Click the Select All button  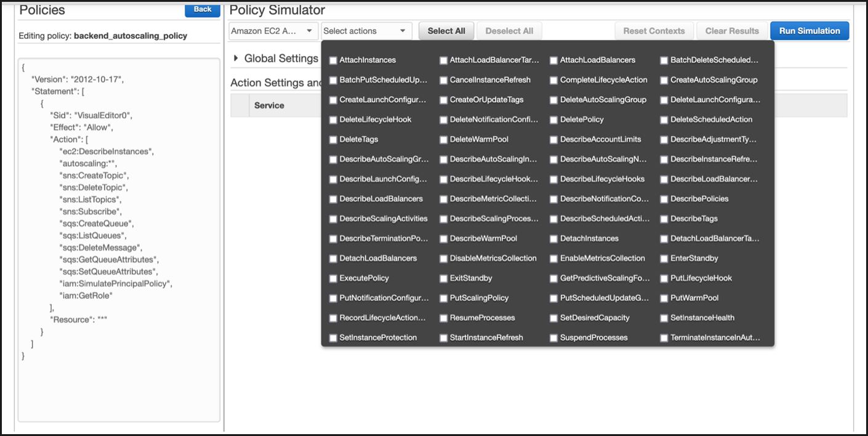tap(446, 31)
